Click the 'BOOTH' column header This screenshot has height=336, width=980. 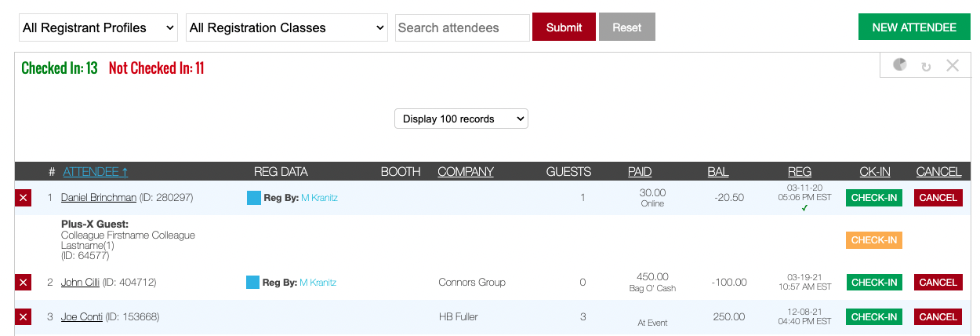401,172
